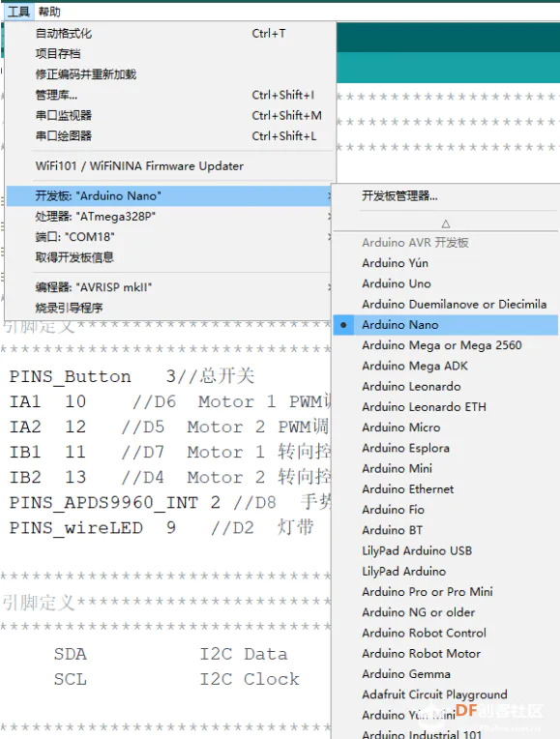Click the PINS_wireLED 9 code line
Viewport: 560px width, 739px height.
coord(162,527)
